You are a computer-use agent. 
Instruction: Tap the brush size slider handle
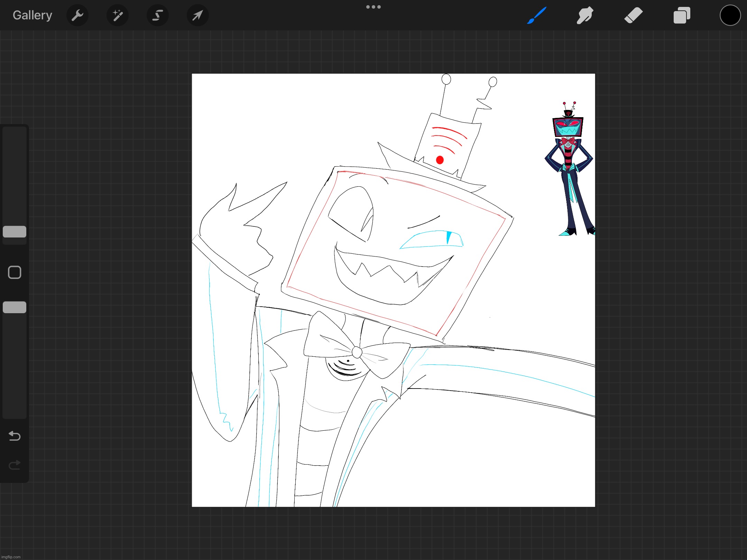pyautogui.click(x=15, y=232)
